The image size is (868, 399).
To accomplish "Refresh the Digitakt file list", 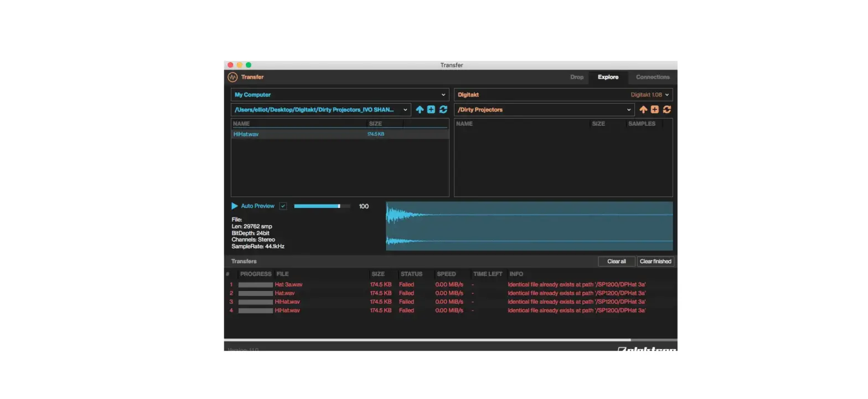I will click(x=667, y=110).
